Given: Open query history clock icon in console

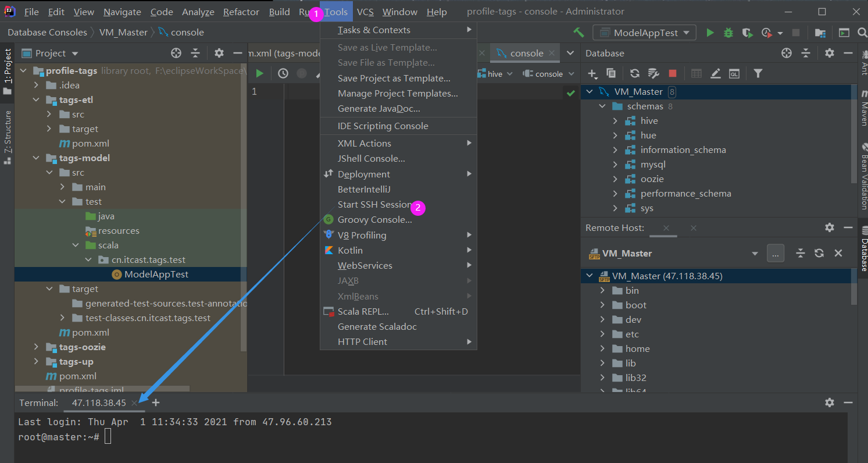Looking at the screenshot, I should 283,73.
